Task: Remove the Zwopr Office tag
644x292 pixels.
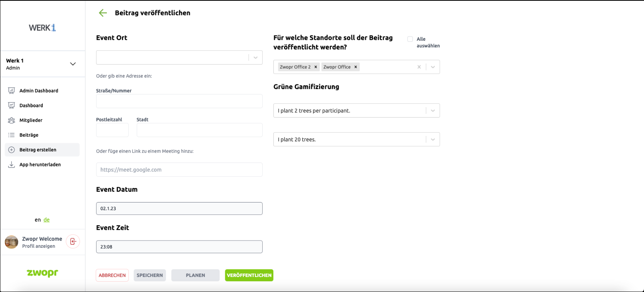Action: pyautogui.click(x=356, y=67)
